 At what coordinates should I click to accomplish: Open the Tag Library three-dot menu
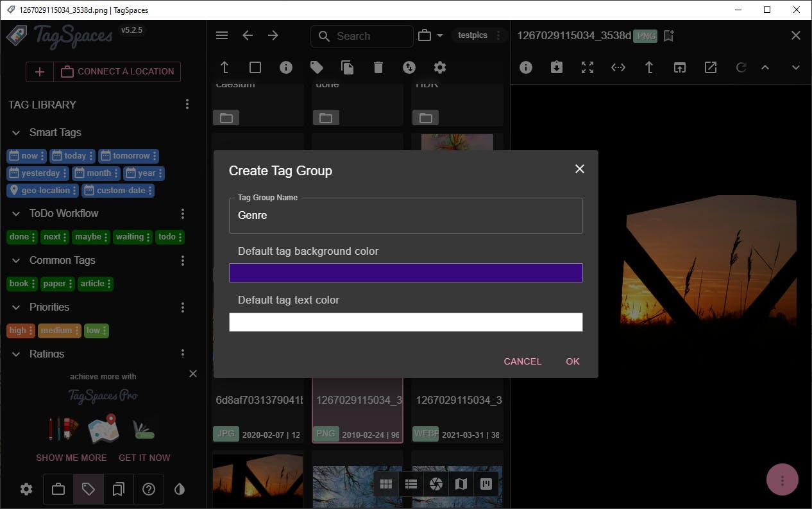187,105
